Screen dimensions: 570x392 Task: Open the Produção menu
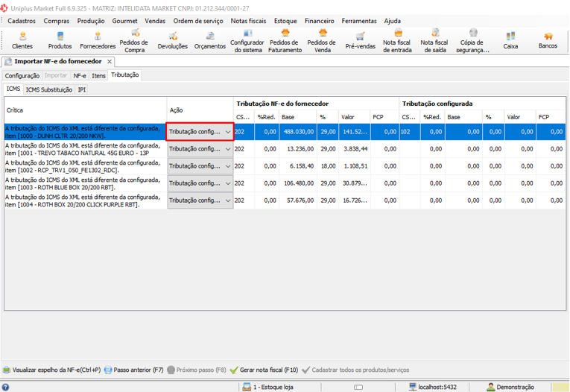point(91,21)
